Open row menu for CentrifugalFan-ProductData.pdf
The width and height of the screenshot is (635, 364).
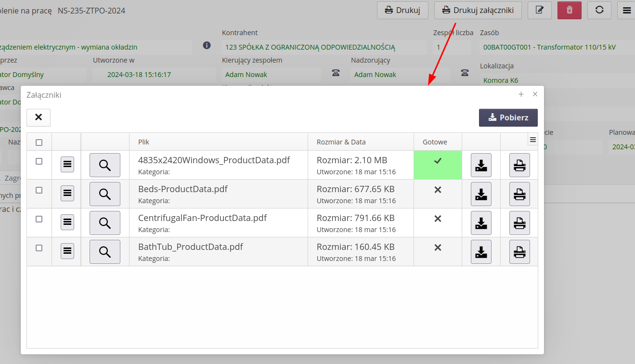[67, 222]
